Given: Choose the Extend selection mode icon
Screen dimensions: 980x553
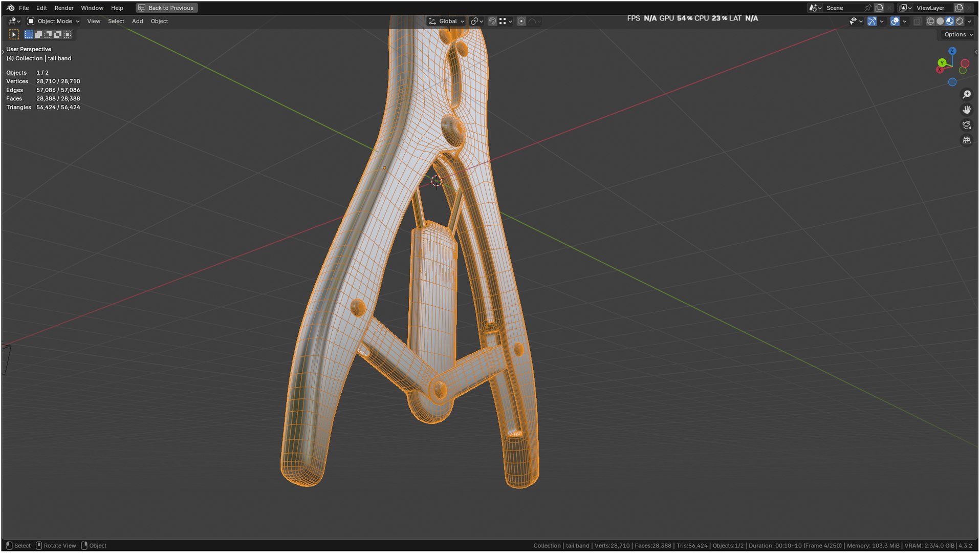Looking at the screenshot, I should [x=38, y=34].
